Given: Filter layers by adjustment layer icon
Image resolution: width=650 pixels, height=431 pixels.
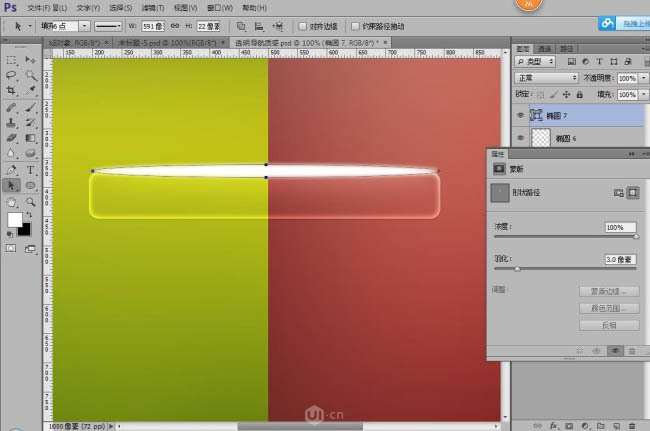Looking at the screenshot, I should pos(586,62).
